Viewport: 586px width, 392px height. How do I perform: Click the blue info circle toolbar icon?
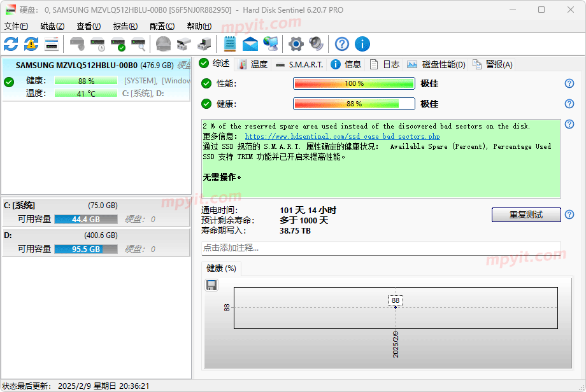pyautogui.click(x=362, y=44)
